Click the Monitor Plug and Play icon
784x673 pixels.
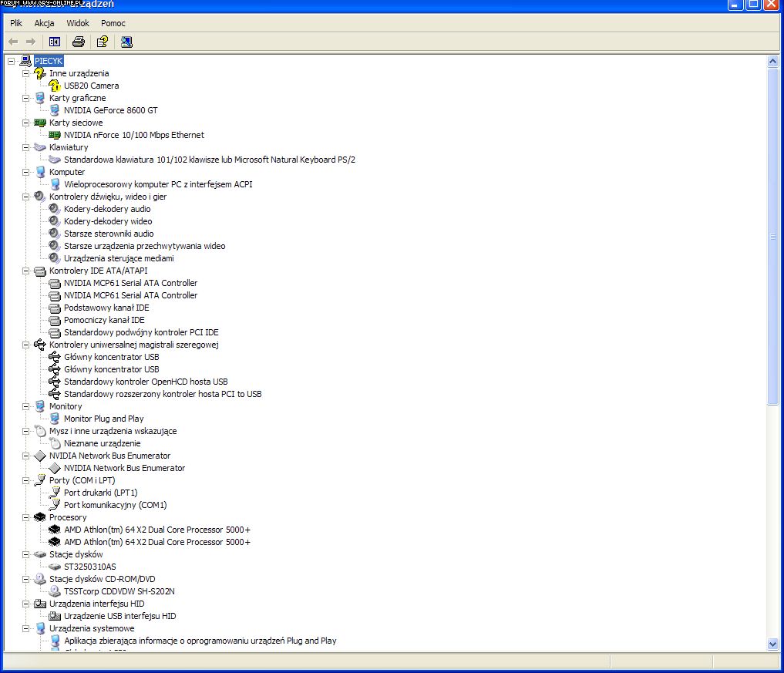pyautogui.click(x=55, y=419)
